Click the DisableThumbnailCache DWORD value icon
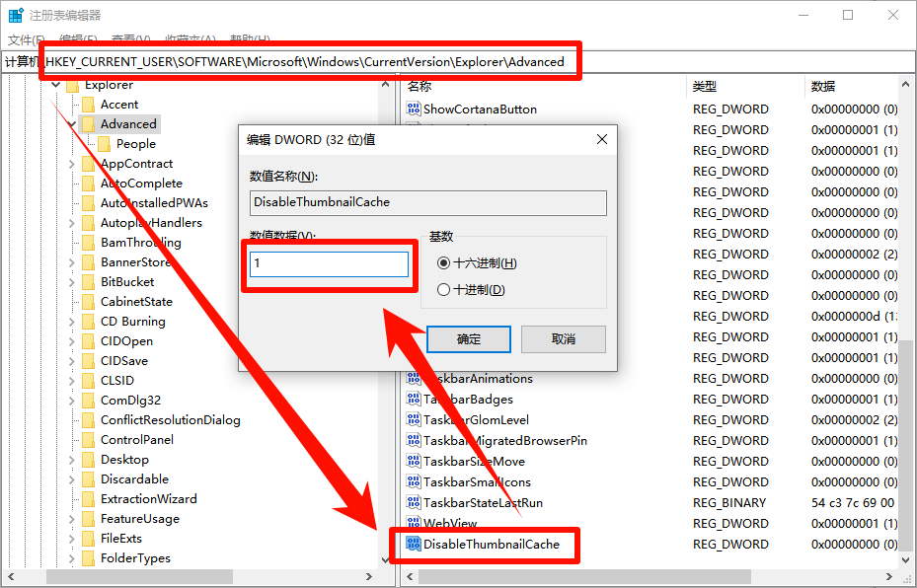The height and width of the screenshot is (588, 917). [414, 544]
